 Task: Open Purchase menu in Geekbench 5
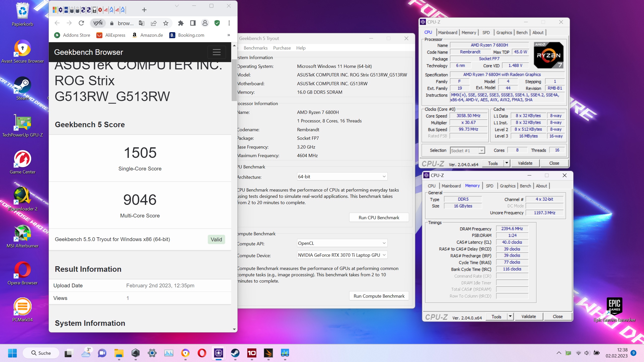pos(282,48)
